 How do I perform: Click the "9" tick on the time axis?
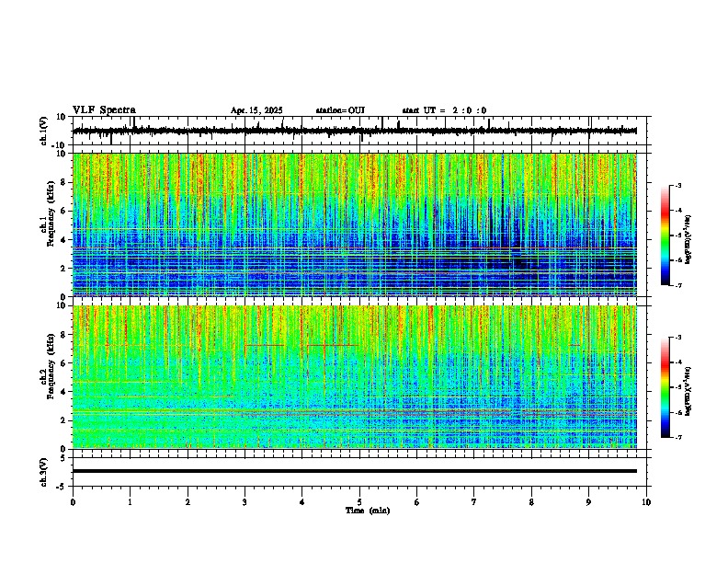[x=588, y=502]
